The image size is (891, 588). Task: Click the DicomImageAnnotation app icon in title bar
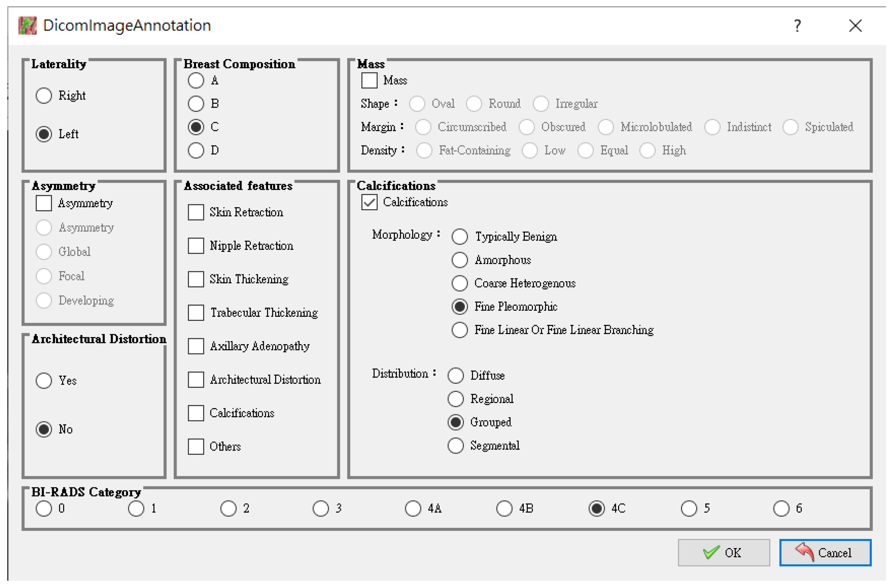pos(27,25)
